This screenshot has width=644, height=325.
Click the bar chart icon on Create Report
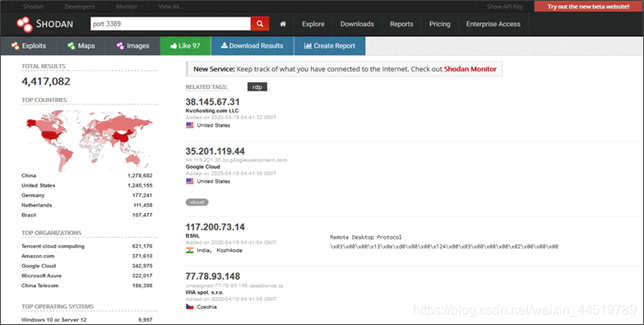(x=308, y=45)
